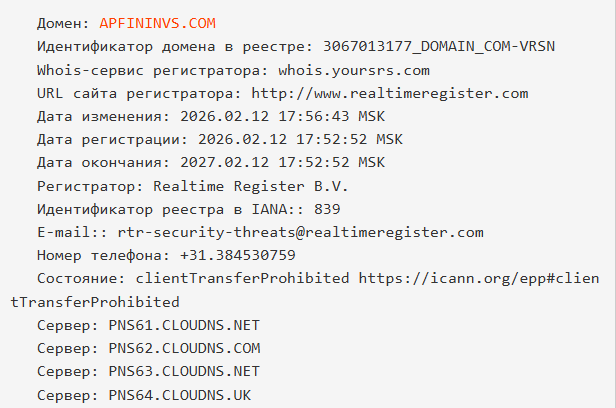
Task: Click name server PNS62.CLOUDNS.COM
Action: [x=184, y=348]
